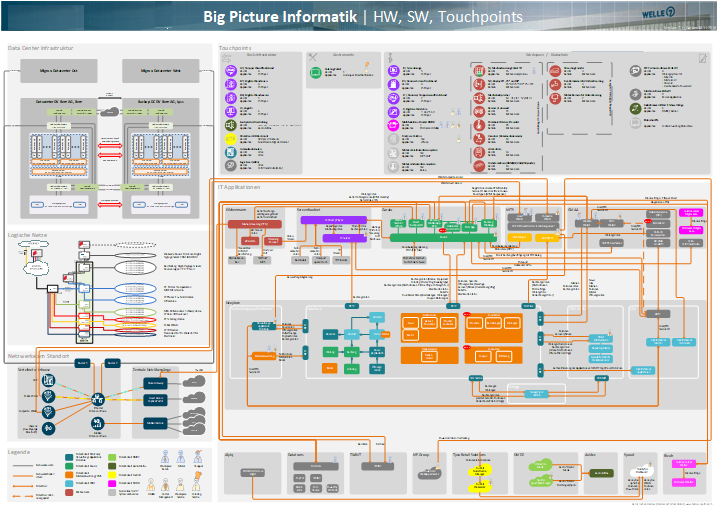719x508 pixels.
Task: Click the magenta circle icon in the Touchpoints panel
Action: tap(393, 122)
